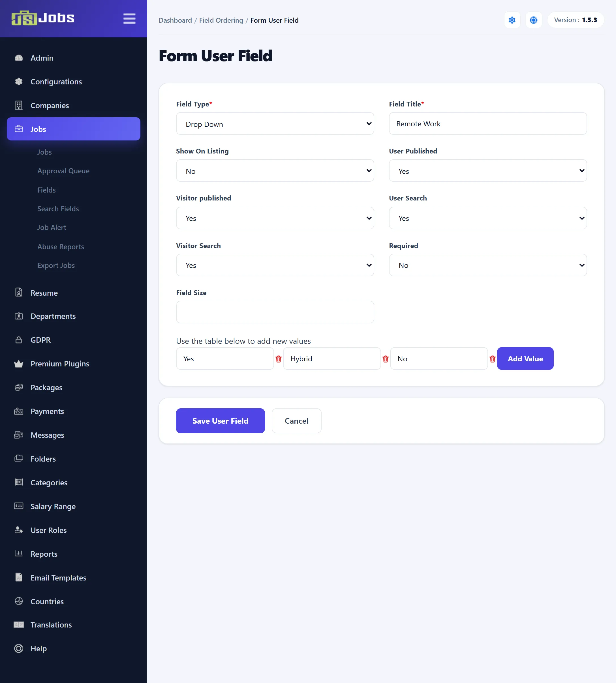The width and height of the screenshot is (616, 683).
Task: Click the Reports chart icon
Action: pyautogui.click(x=19, y=554)
